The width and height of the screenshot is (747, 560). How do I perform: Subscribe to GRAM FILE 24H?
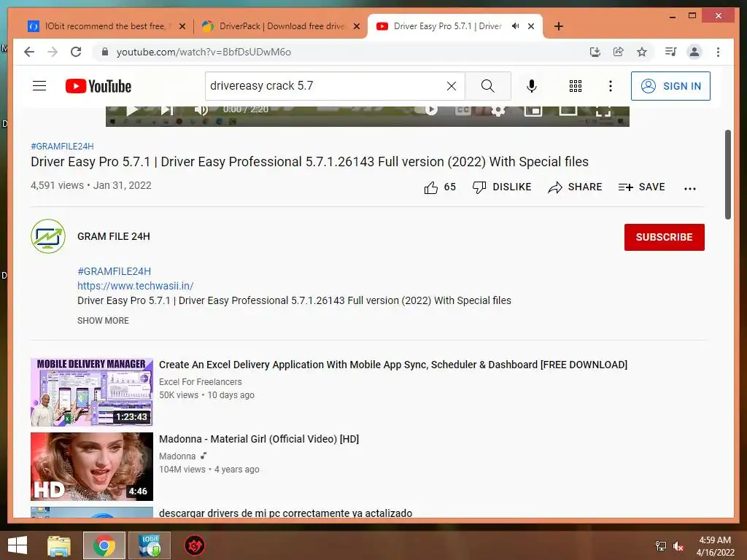[664, 237]
